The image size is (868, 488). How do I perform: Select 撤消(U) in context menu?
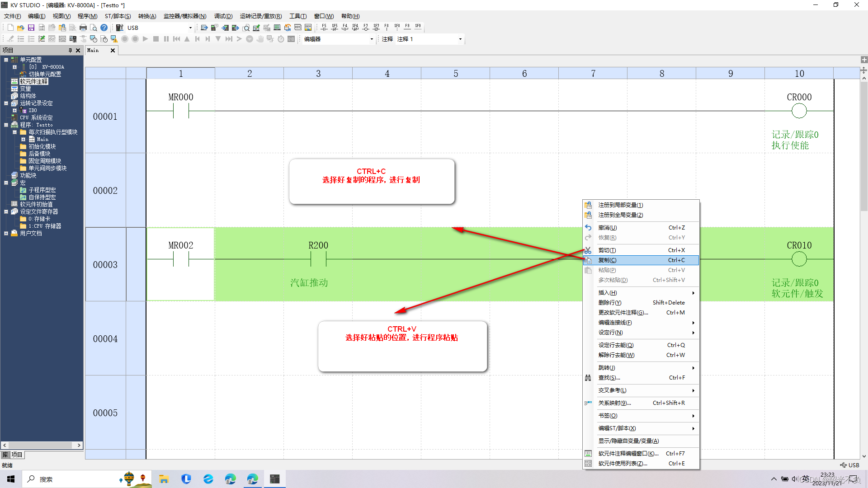tap(641, 228)
